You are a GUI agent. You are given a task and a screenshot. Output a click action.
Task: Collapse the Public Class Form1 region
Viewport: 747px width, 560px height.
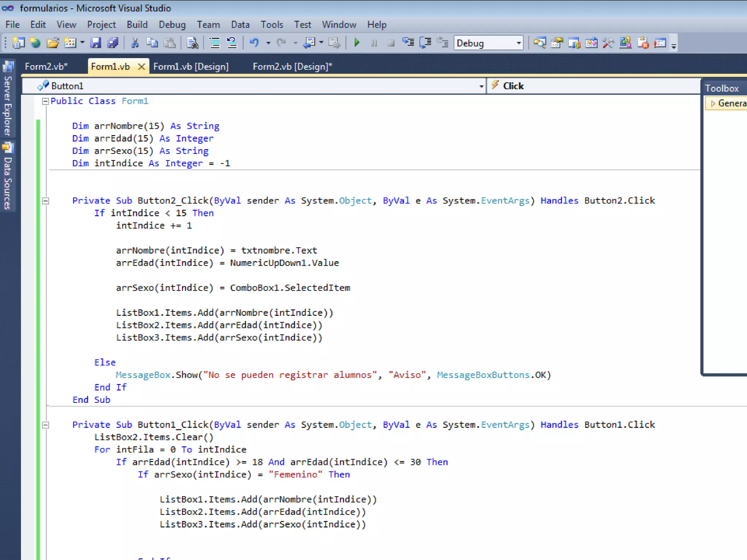click(x=45, y=101)
